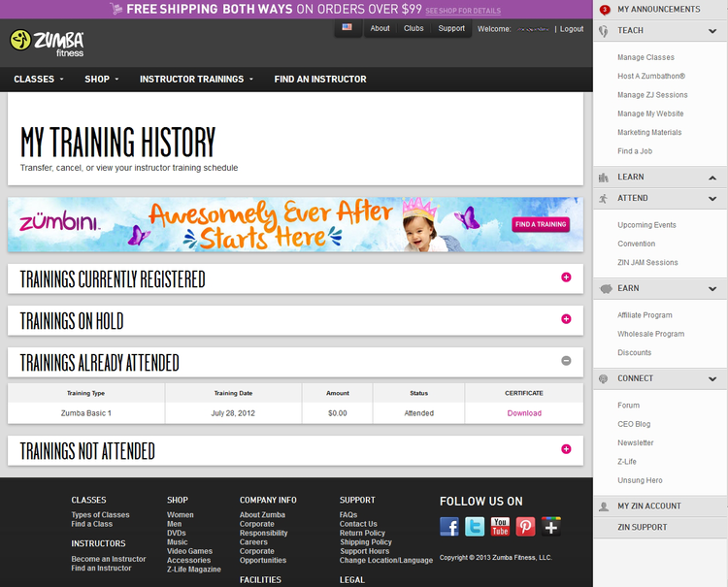Viewport: 728px width, 587px height.
Task: Open the Clubs top menu item
Action: (414, 28)
